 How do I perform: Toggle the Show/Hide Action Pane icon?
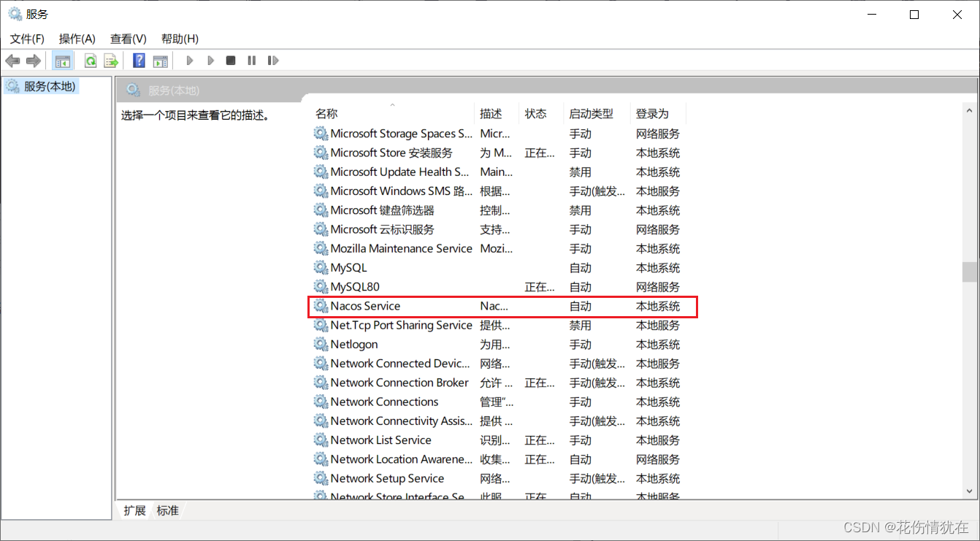(x=160, y=61)
